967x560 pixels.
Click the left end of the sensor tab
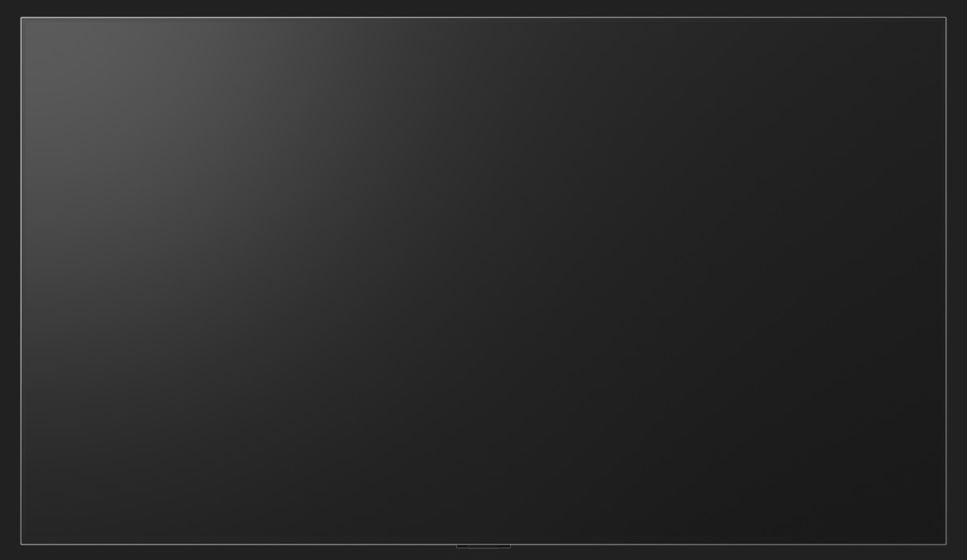point(459,546)
